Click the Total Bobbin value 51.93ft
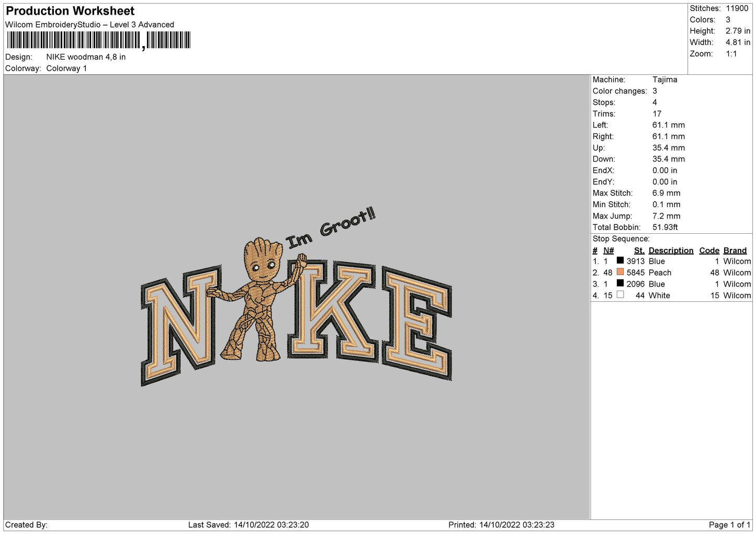Viewport: 756px width, 534px height. 665,228
